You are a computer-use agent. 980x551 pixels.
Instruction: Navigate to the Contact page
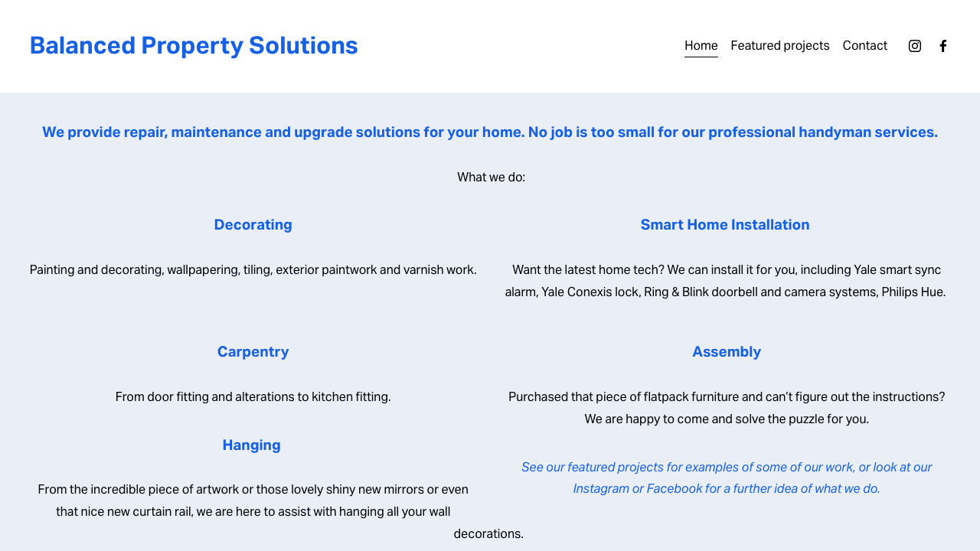pos(864,46)
